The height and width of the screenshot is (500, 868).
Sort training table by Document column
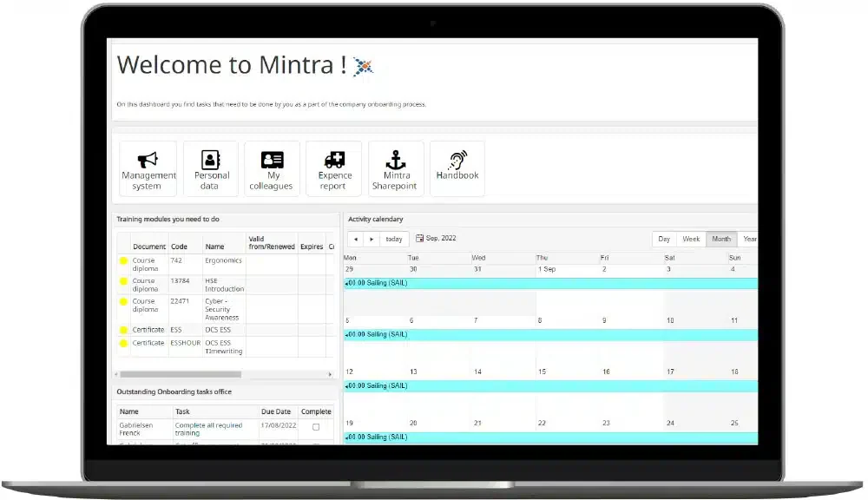click(149, 247)
